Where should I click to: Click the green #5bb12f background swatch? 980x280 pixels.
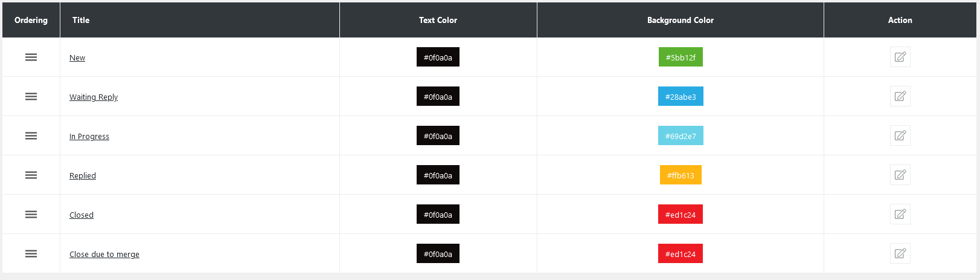pyautogui.click(x=681, y=57)
